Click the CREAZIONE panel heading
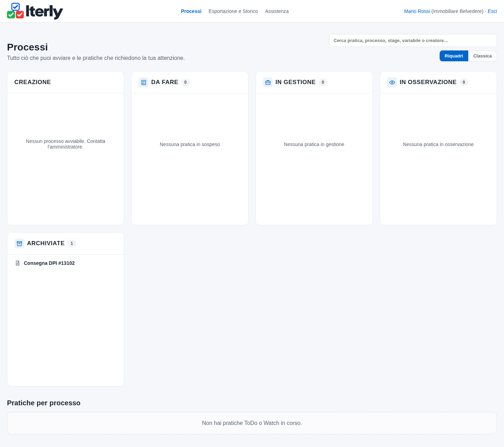This screenshot has width=504, height=447. (x=33, y=82)
